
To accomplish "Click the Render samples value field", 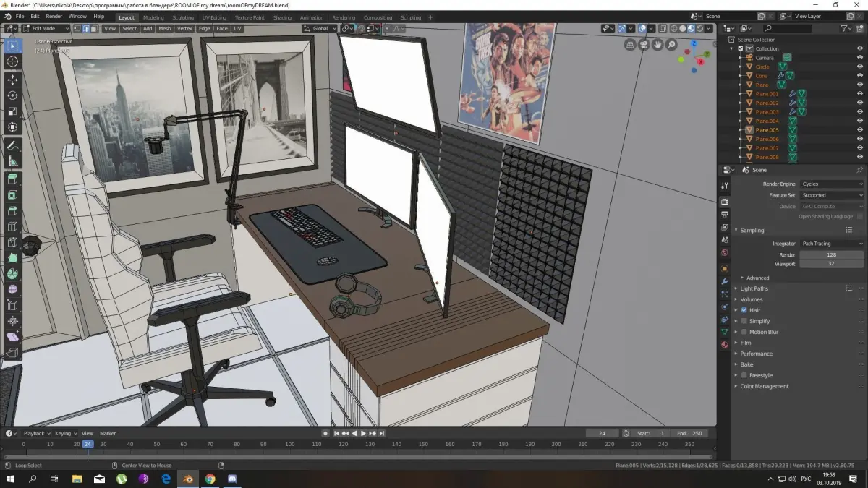I will point(831,254).
